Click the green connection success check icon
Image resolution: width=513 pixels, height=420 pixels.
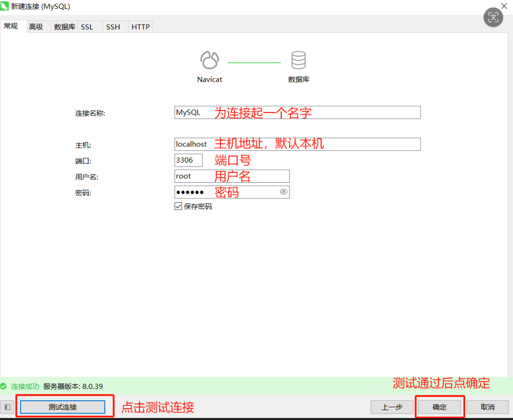coord(3,386)
